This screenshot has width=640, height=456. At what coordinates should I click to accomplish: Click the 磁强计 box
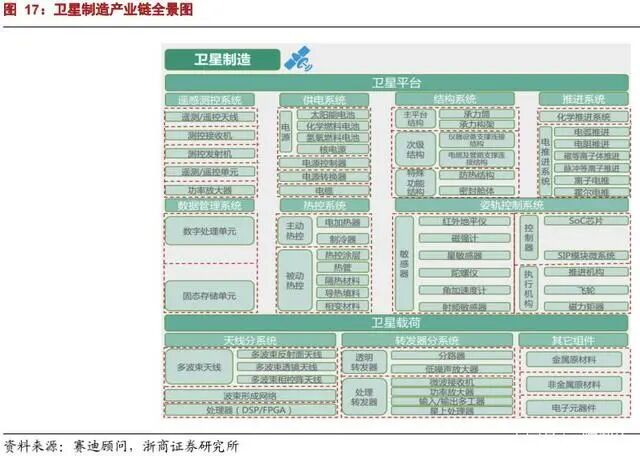465,238
